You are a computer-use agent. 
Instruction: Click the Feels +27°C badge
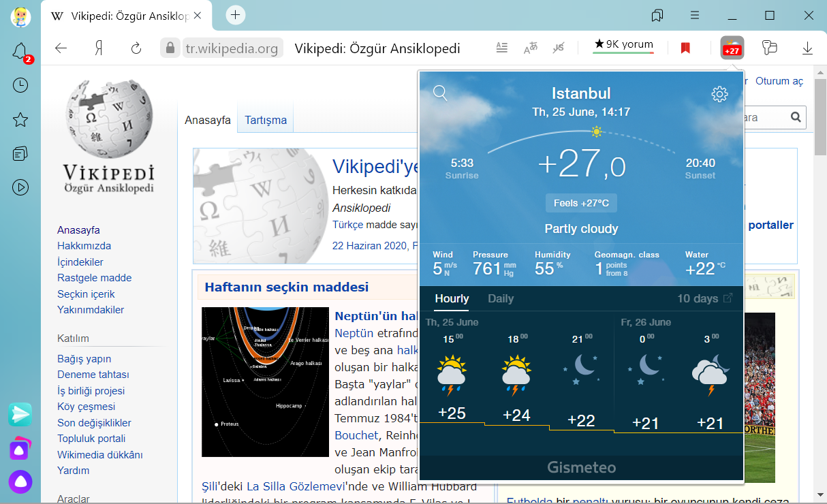point(581,203)
